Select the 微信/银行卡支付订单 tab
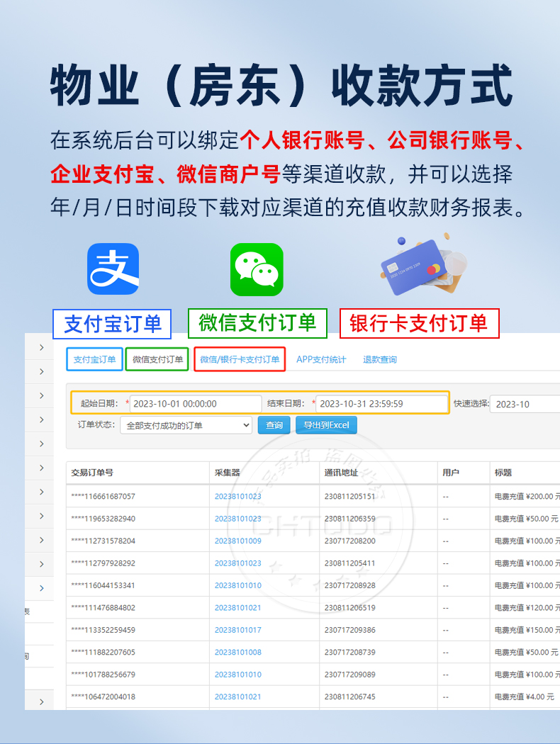 click(240, 359)
